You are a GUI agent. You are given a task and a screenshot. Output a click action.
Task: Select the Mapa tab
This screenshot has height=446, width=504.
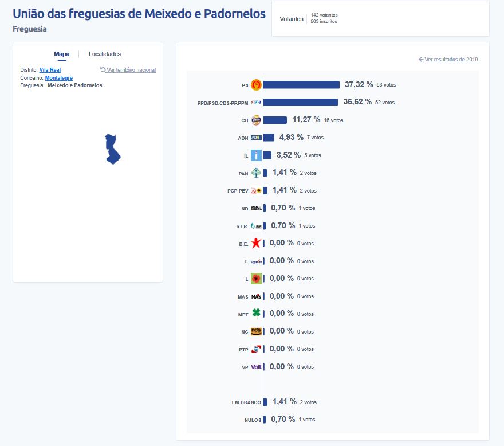(62, 54)
